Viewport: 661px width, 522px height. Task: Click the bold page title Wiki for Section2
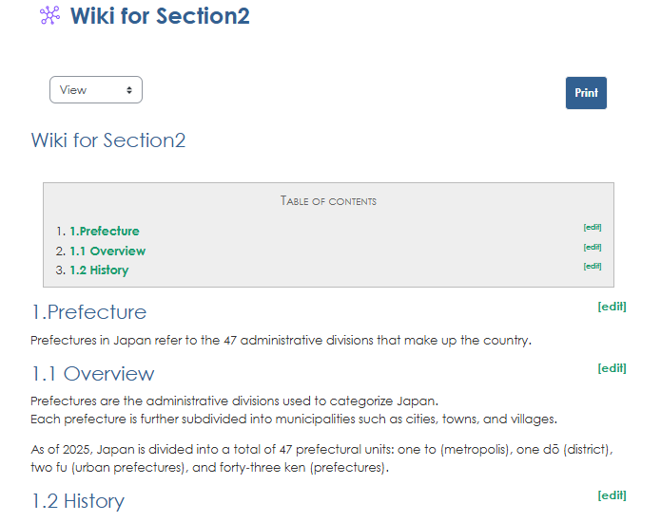tap(159, 16)
